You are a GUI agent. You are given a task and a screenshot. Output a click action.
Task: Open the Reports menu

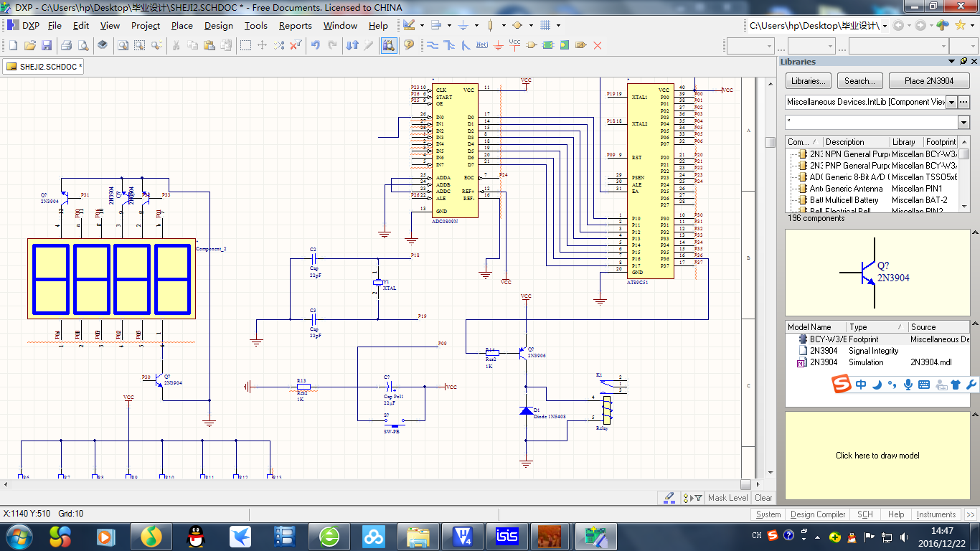(296, 25)
